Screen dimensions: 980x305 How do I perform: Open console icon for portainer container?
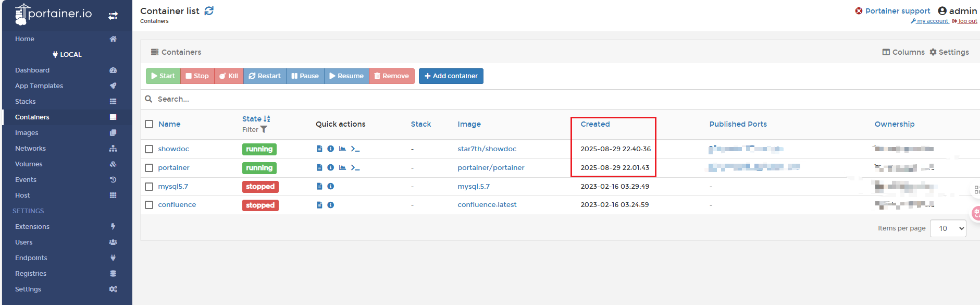point(355,167)
